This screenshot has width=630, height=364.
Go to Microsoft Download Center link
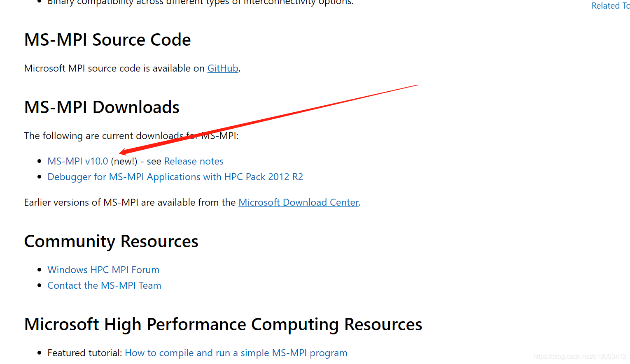tap(299, 202)
